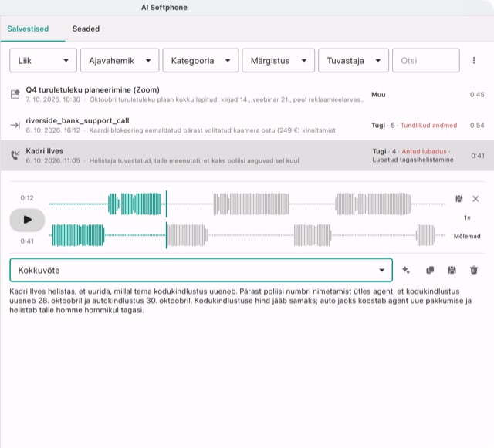Open the Liik filter dropdown

click(x=43, y=60)
